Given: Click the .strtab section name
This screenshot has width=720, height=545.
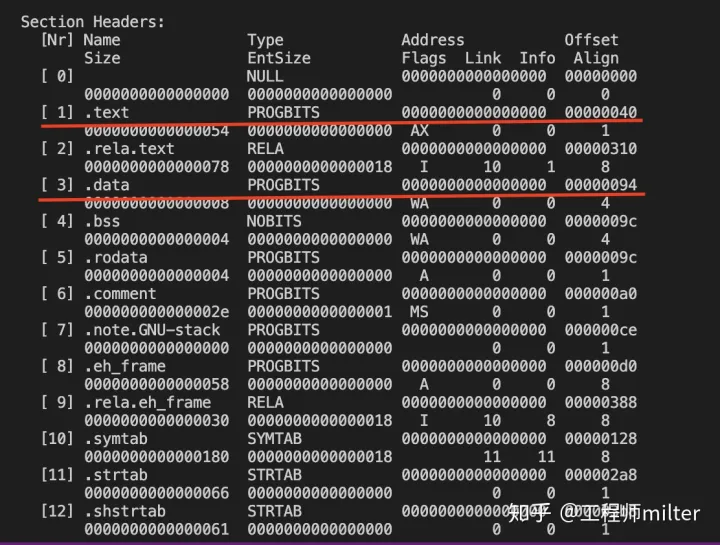Looking at the screenshot, I should (116, 475).
